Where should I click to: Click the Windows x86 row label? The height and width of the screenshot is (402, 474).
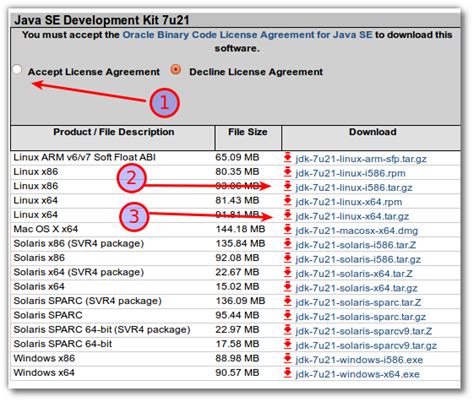tap(44, 358)
